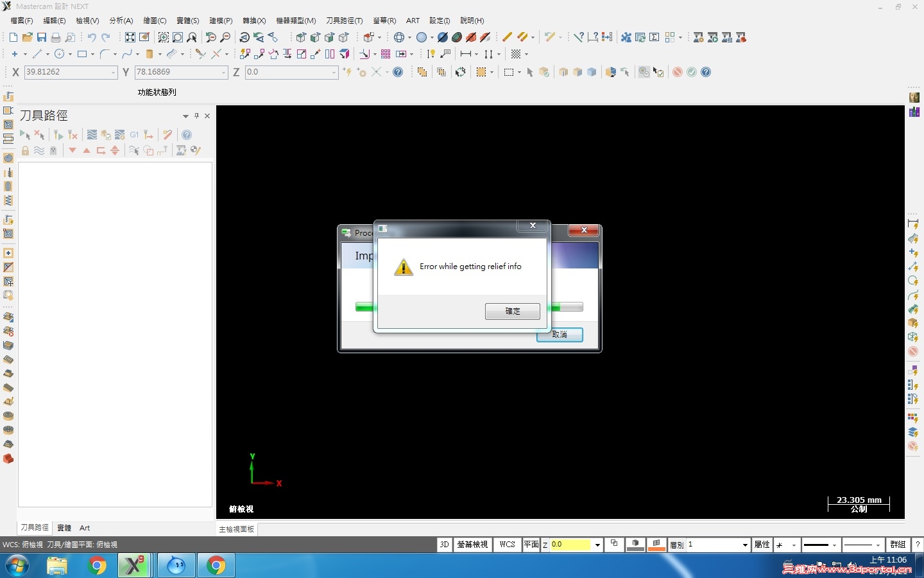The image size is (924, 578).
Task: Open the Y coordinate dropdown
Action: (x=224, y=73)
